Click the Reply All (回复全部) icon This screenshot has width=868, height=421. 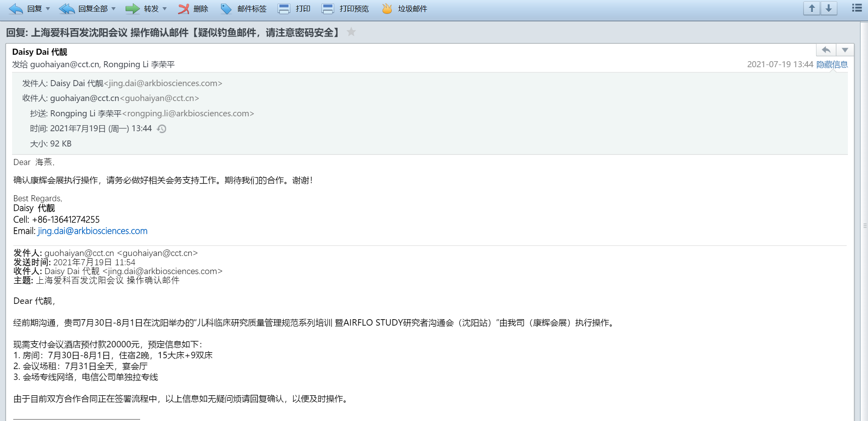pyautogui.click(x=67, y=9)
